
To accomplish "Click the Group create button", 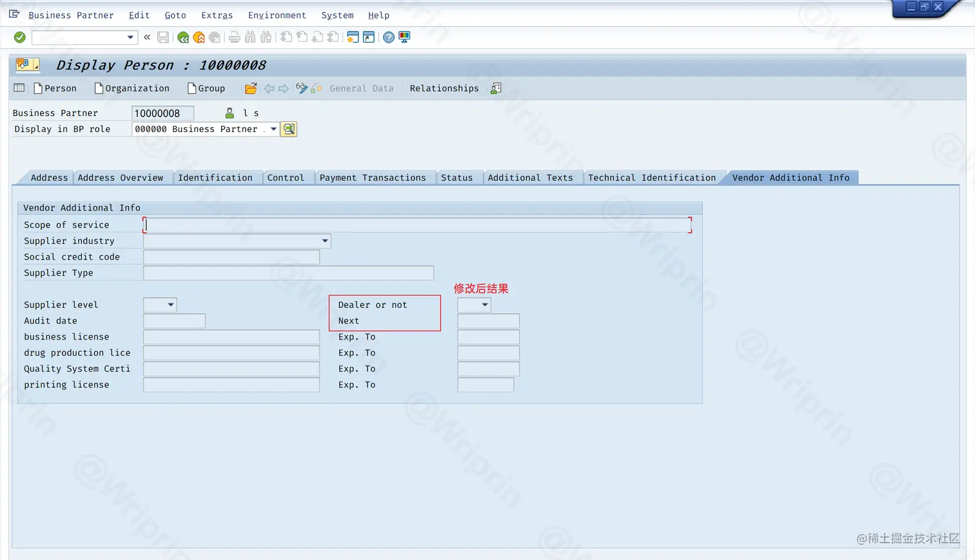I will pyautogui.click(x=206, y=88).
